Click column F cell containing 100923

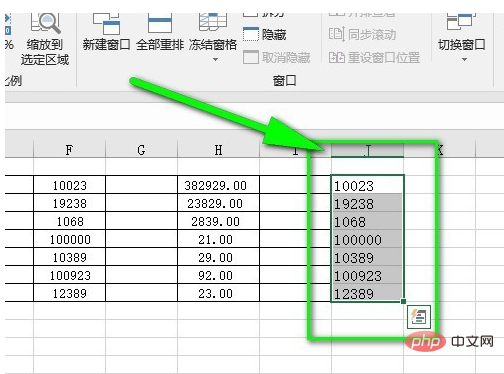69,275
